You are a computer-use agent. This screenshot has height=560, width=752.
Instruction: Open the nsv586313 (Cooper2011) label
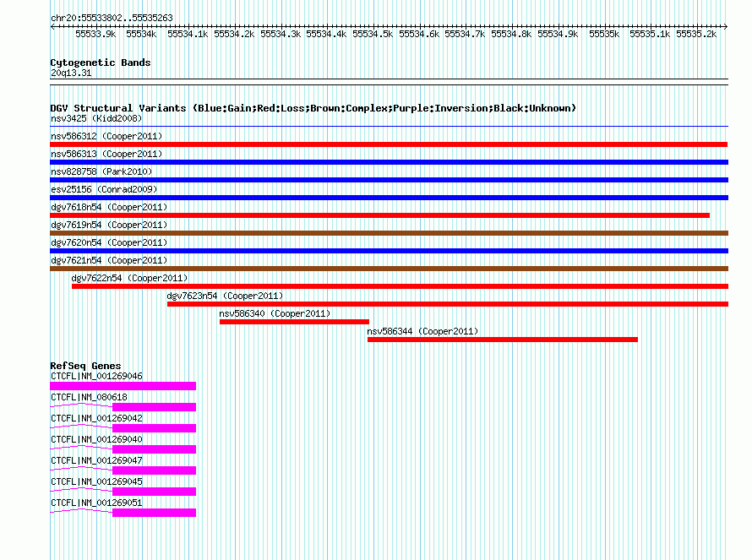pyautogui.click(x=106, y=154)
